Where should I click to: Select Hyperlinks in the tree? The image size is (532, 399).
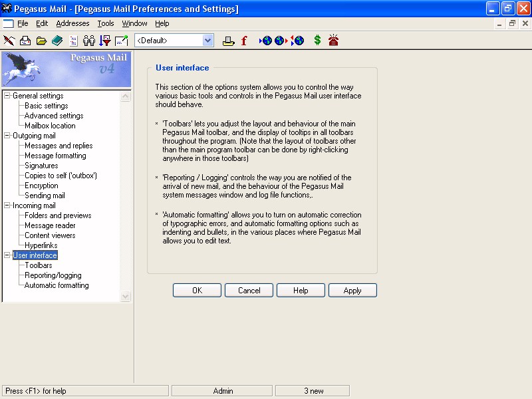41,245
